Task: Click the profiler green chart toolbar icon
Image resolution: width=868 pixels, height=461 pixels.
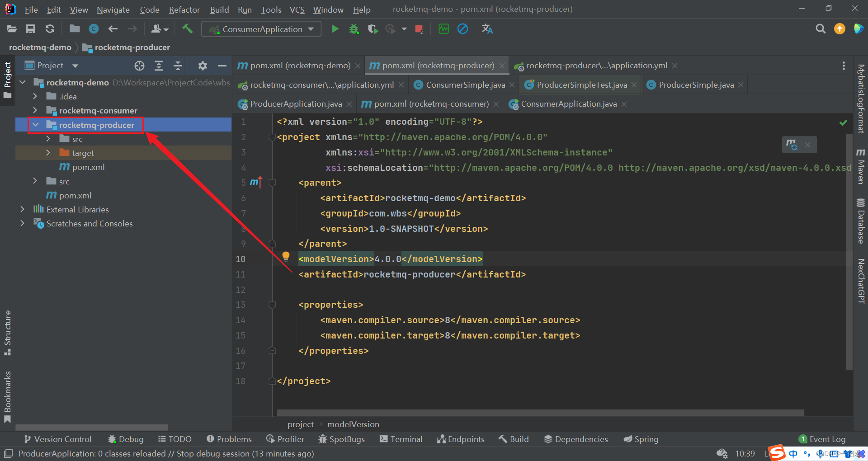Action: click(443, 29)
